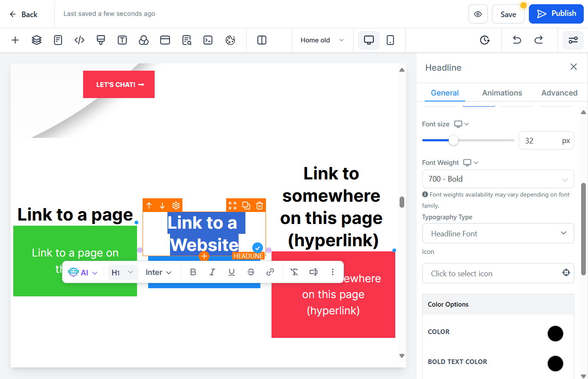Image resolution: width=588 pixels, height=379 pixels.
Task: Open the typography T icon
Action: click(122, 40)
